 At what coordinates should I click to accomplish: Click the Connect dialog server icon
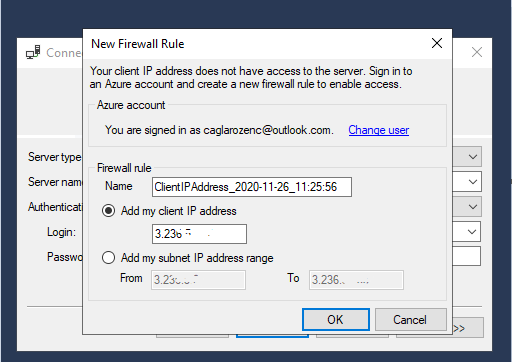coord(33,52)
